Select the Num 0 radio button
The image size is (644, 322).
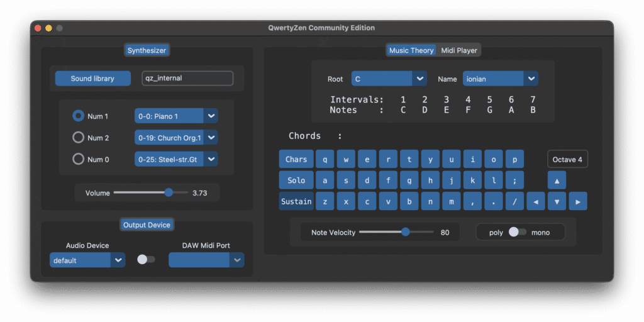point(78,159)
